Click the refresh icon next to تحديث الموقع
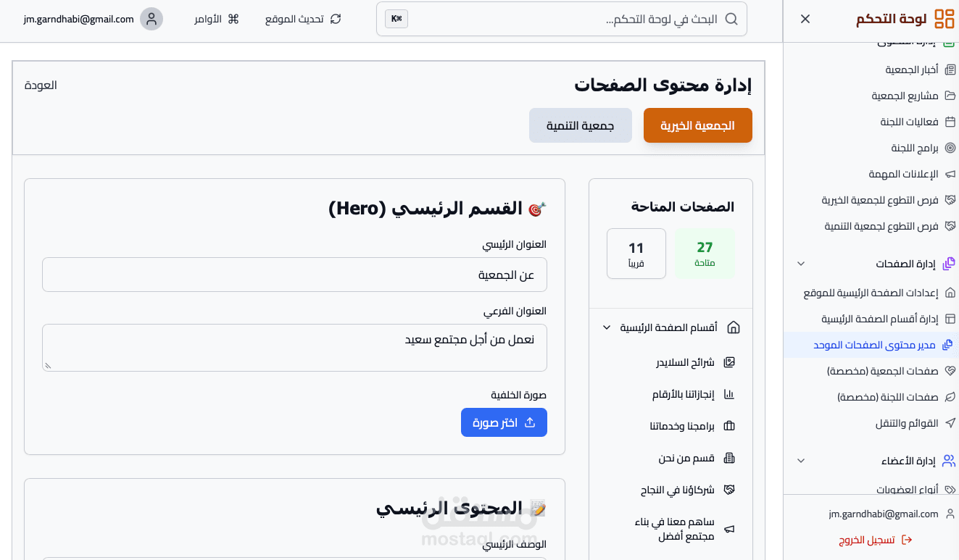 [336, 19]
